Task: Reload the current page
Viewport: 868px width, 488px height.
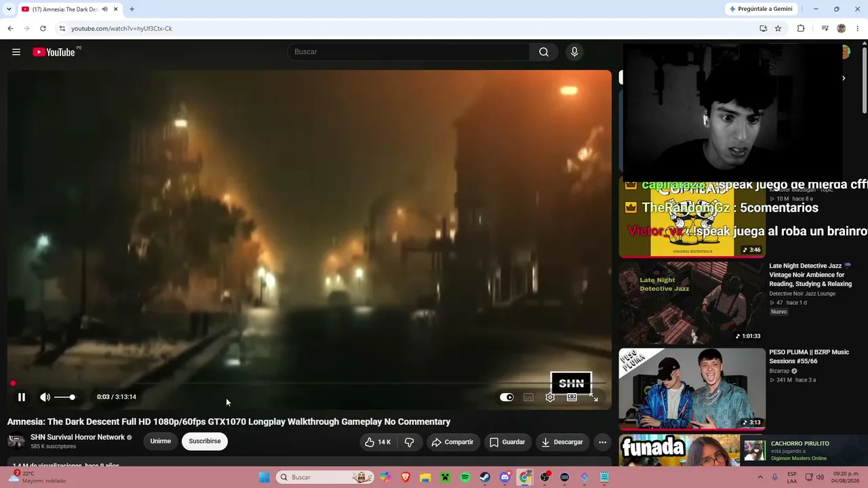Action: point(43,28)
